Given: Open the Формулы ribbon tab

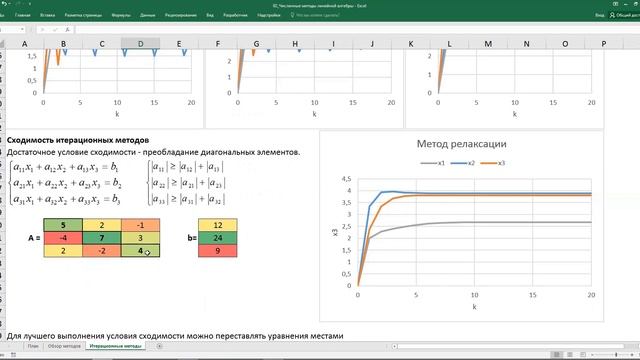Looking at the screenshot, I should [121, 15].
